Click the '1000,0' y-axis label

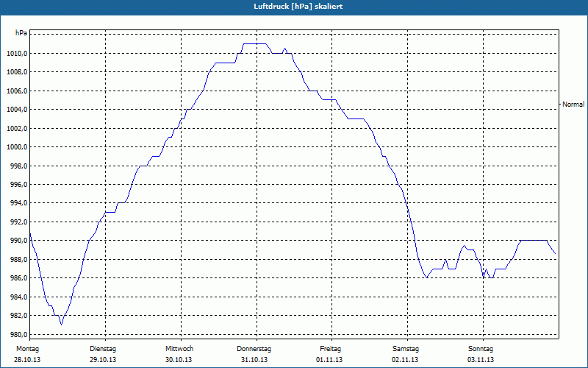[x=17, y=147]
